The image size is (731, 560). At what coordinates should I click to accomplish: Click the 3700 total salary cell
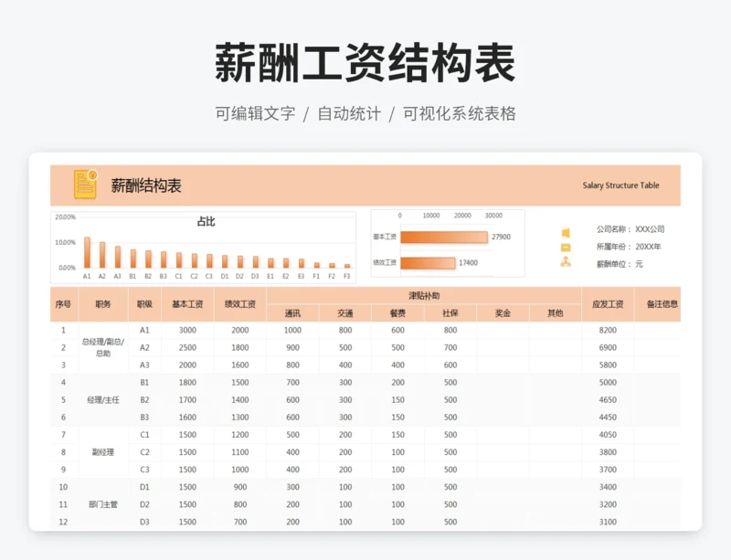[x=608, y=470]
